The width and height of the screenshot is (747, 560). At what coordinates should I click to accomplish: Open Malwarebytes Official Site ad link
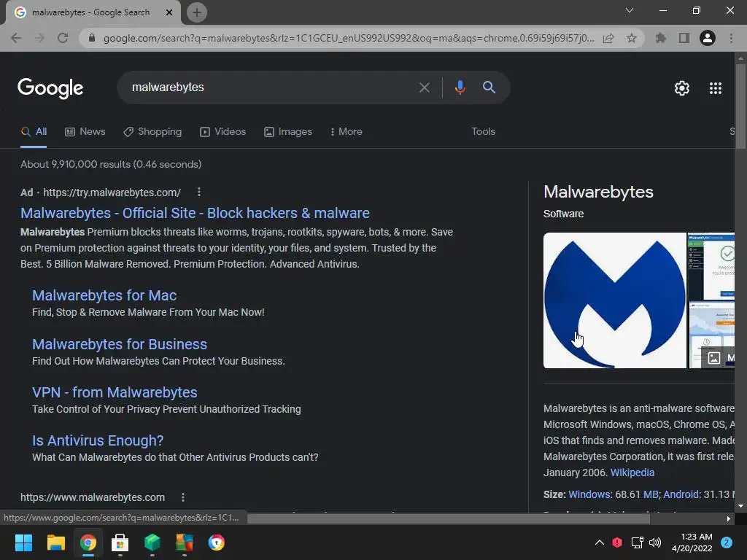tap(195, 213)
